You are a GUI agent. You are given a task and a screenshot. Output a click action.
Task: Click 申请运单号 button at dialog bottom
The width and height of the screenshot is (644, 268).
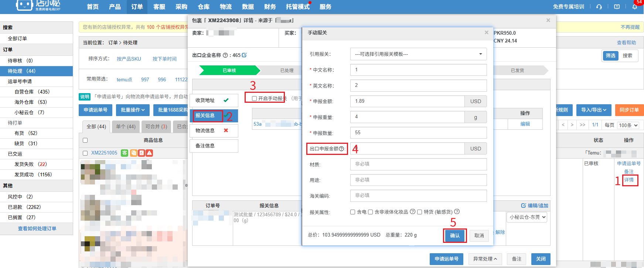[x=446, y=259]
